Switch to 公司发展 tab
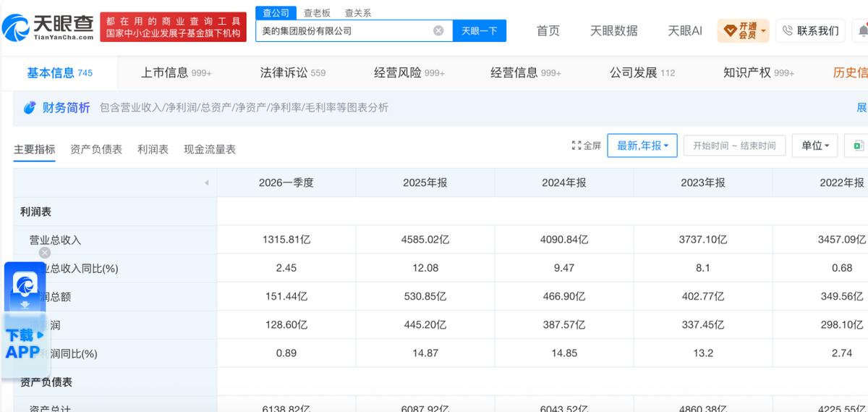Screen dimensions: 868x412 [642, 72]
